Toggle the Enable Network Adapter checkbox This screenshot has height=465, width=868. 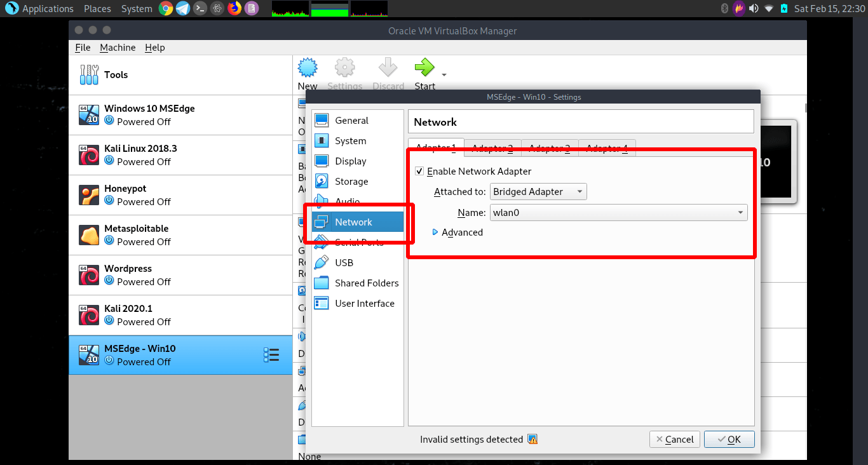coord(419,172)
